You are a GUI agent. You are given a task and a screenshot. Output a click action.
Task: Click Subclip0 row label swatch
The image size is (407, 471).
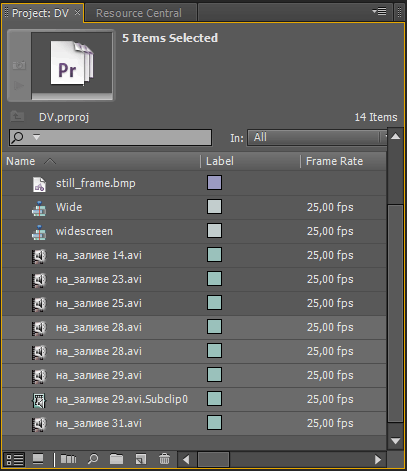(x=214, y=399)
